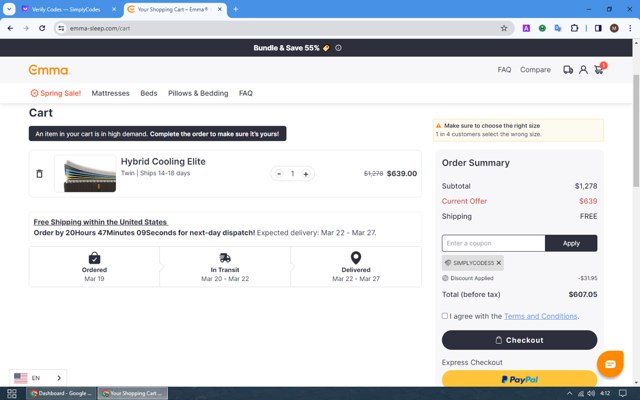Open the orange chat support widget
This screenshot has width=640, height=400.
610,364
